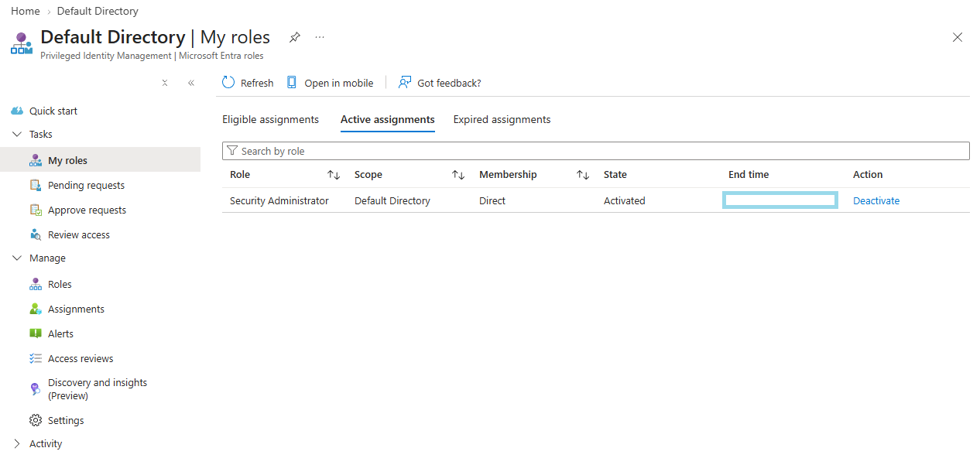Click the Security Administrator role cell

279,200
